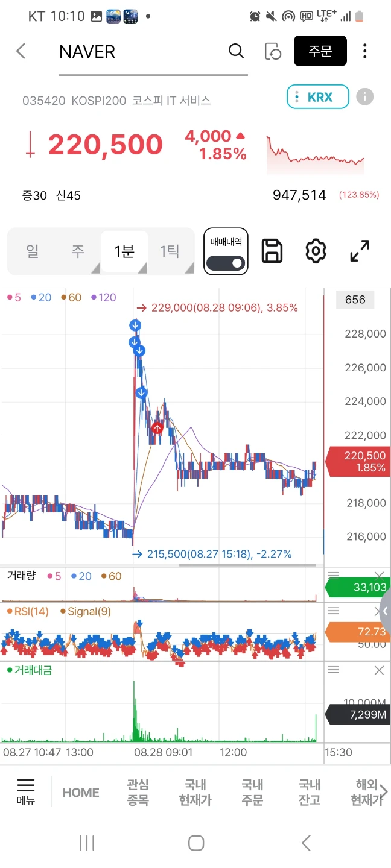Tap the 7,299M trade value tag

point(358,714)
